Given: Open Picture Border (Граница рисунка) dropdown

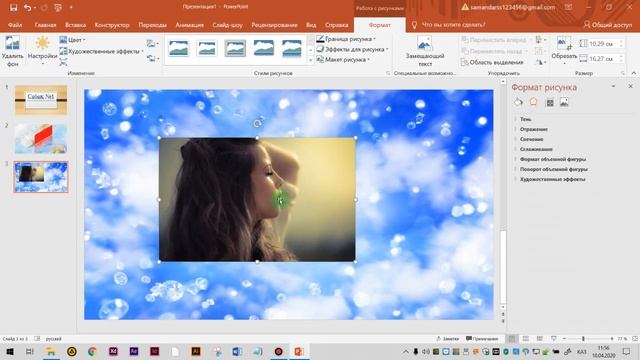Looking at the screenshot, I should (x=346, y=39).
